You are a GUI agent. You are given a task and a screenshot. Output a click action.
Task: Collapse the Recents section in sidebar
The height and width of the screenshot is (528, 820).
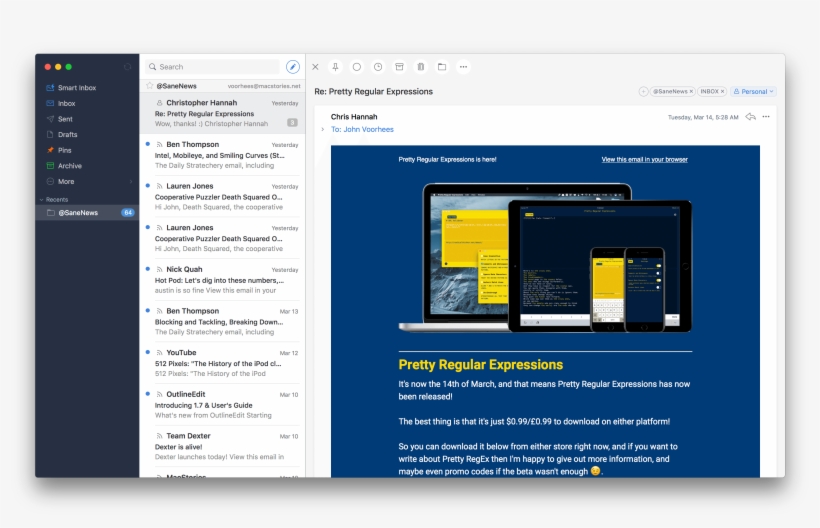pyautogui.click(x=41, y=200)
